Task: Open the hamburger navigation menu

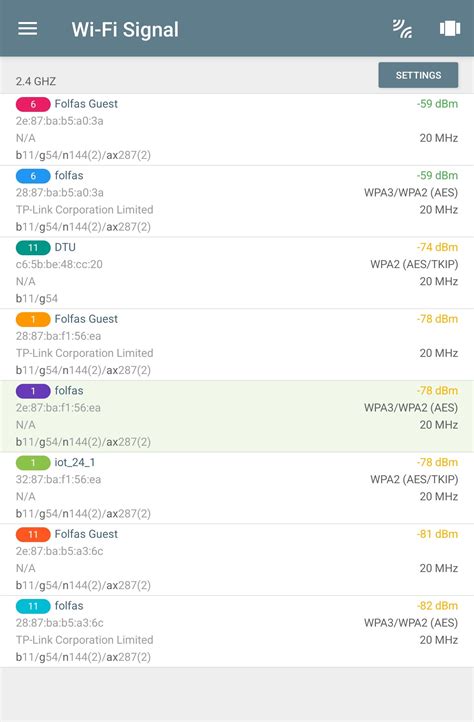Action: tap(28, 29)
